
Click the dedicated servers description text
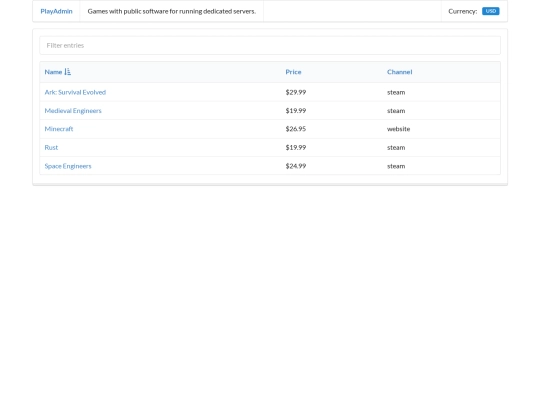[172, 11]
